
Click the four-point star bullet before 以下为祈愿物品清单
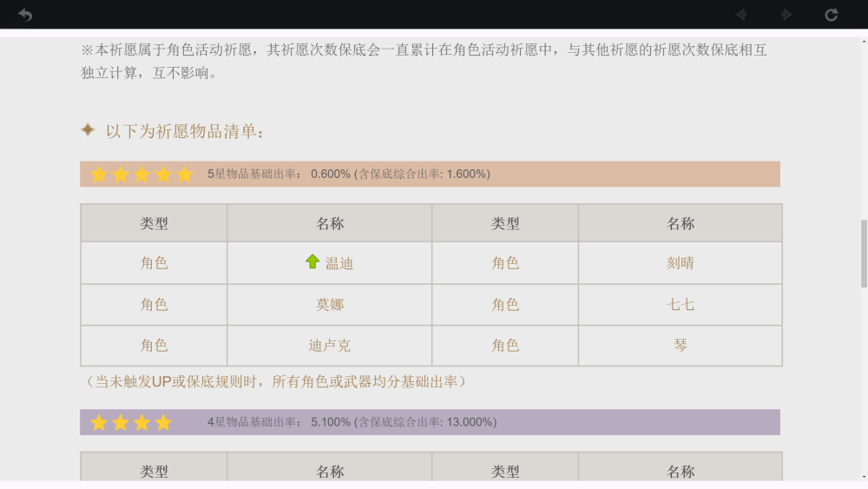click(x=88, y=130)
